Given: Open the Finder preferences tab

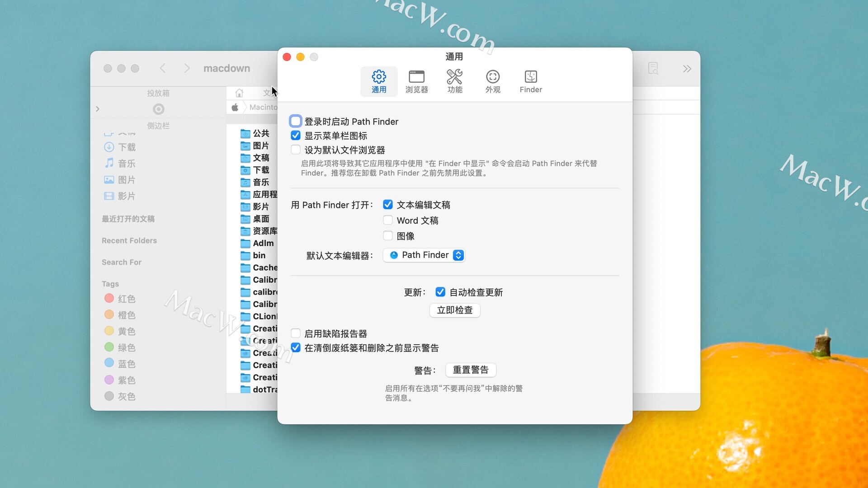Looking at the screenshot, I should tap(531, 81).
